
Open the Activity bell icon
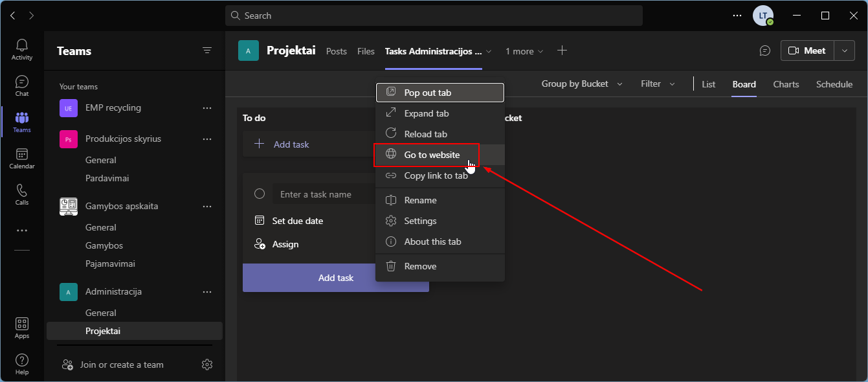coord(21,49)
